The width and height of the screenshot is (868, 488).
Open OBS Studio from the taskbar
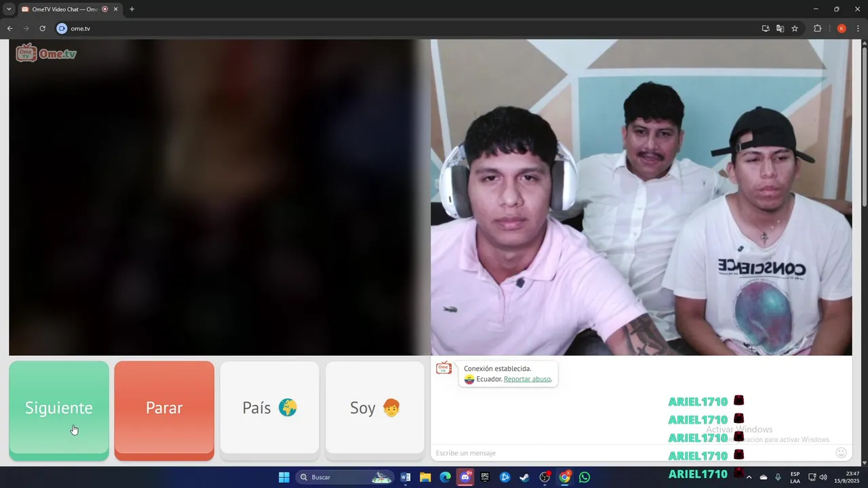[x=545, y=477]
